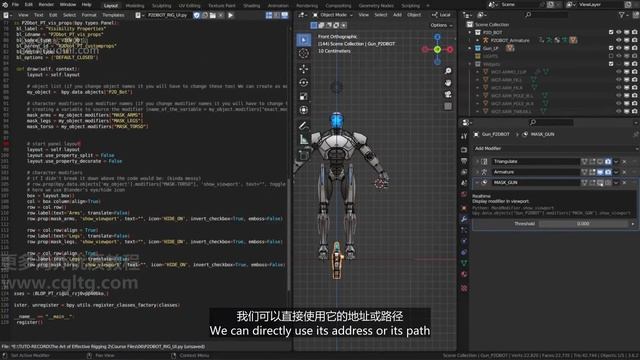Click the text editor folder open icon
The height and width of the screenshot is (360, 640).
212,15
